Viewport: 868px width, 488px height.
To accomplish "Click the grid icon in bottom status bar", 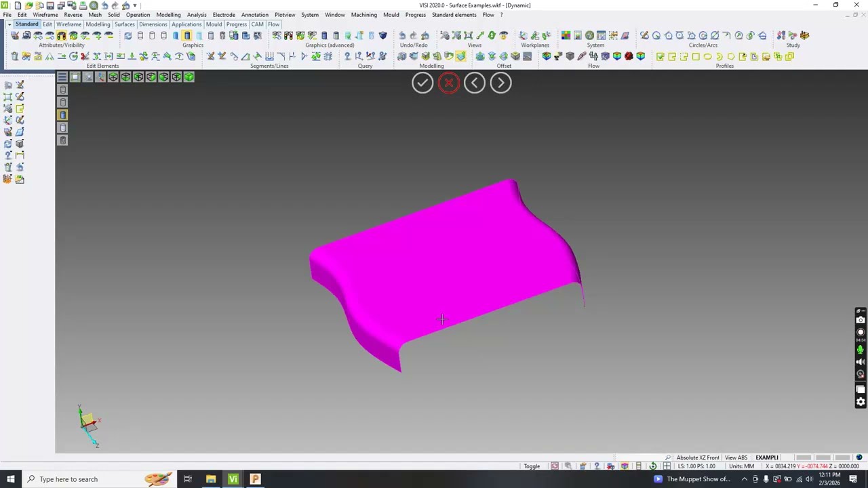I will [667, 466].
